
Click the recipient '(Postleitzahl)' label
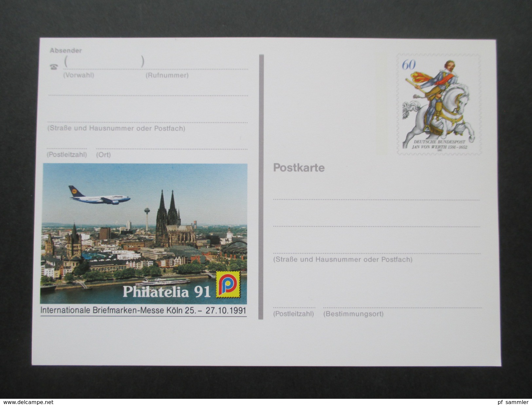[x=294, y=314]
